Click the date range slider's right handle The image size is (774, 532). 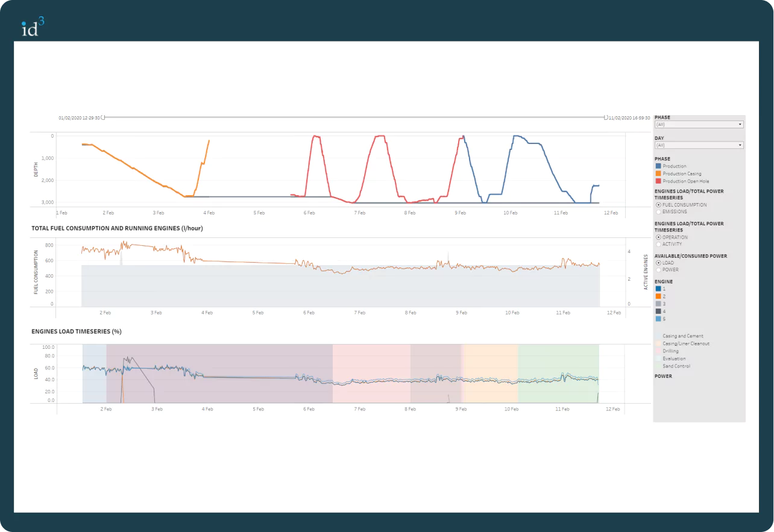(x=606, y=117)
